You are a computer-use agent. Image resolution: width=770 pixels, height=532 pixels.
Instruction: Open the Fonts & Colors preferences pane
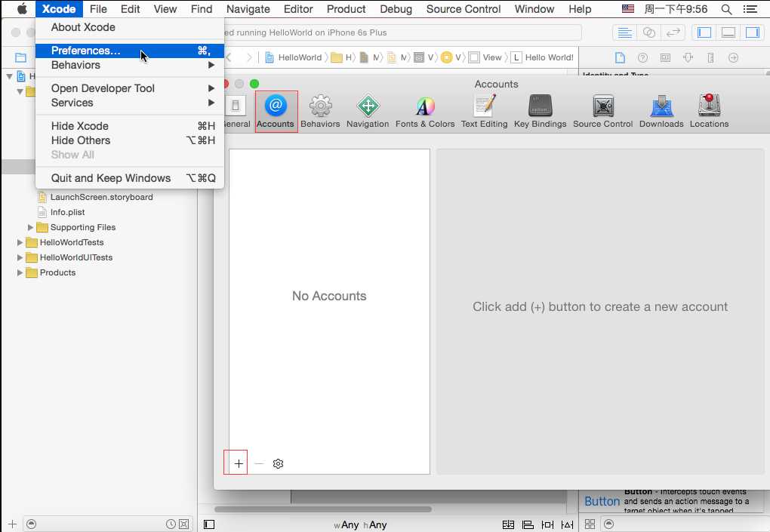click(425, 112)
